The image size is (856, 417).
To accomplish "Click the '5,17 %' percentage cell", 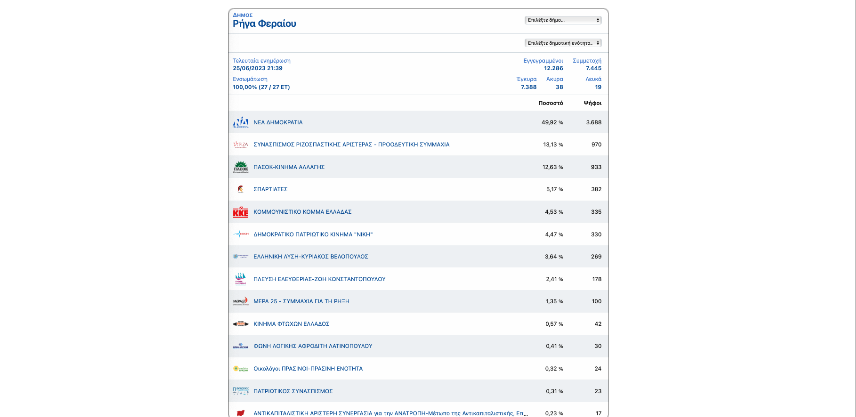I will click(x=554, y=189).
